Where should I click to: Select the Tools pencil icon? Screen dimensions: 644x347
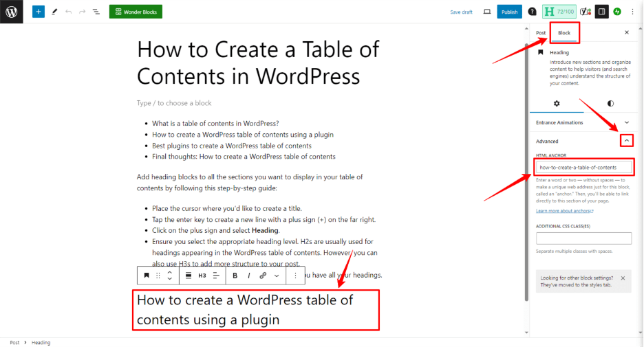[54, 12]
